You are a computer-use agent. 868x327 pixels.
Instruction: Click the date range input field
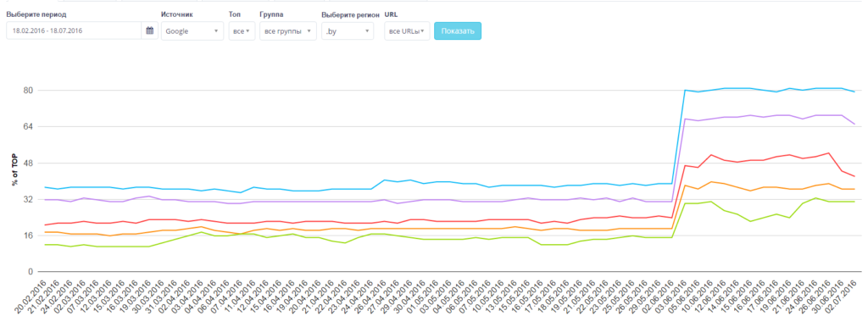75,31
